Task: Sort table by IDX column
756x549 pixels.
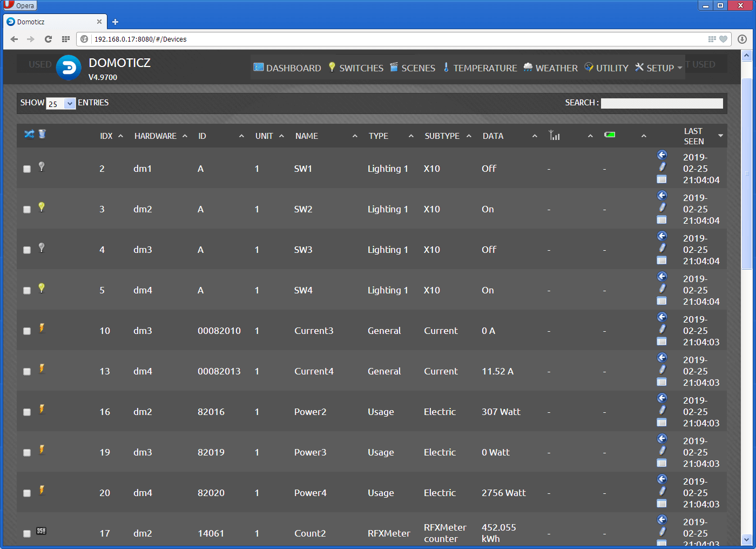Action: 112,136
